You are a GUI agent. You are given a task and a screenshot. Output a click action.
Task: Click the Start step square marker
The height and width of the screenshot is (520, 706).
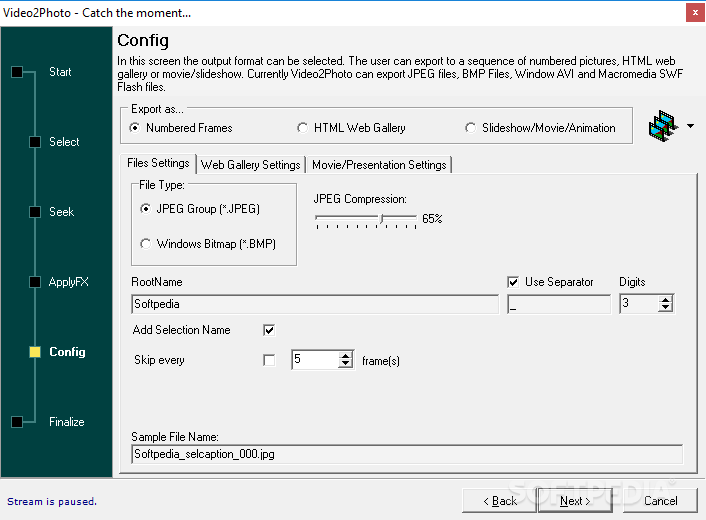point(17,72)
